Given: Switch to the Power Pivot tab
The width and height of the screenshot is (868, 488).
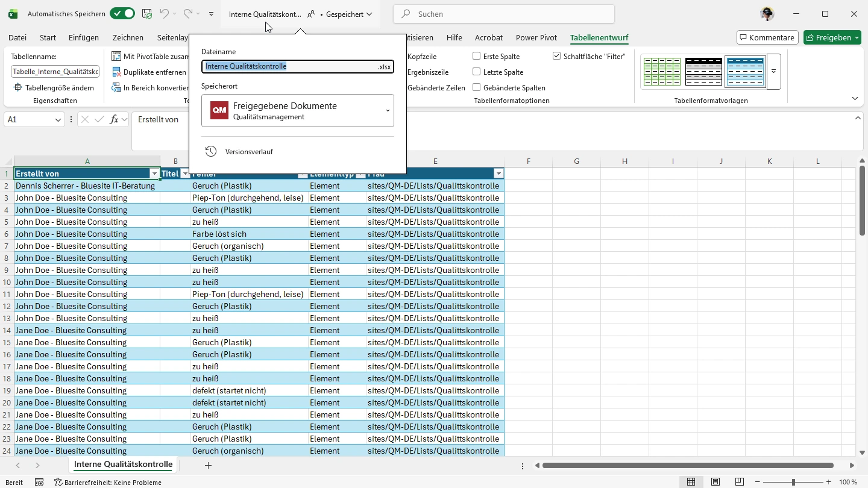Looking at the screenshot, I should (536, 37).
